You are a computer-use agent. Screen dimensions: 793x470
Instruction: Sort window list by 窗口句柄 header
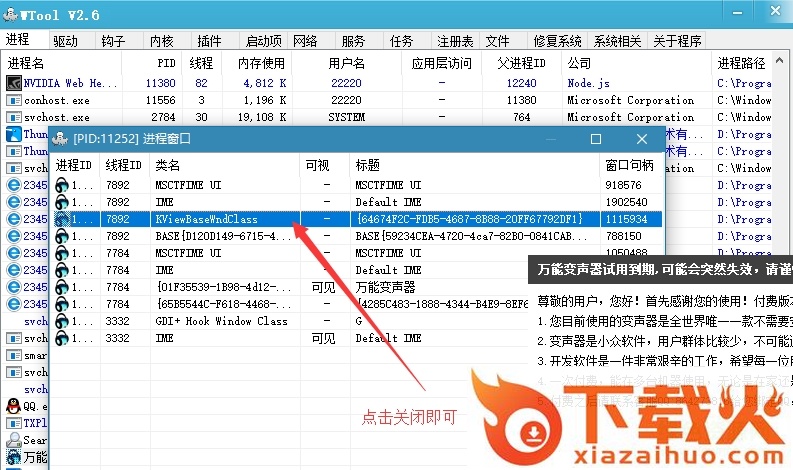[632, 165]
